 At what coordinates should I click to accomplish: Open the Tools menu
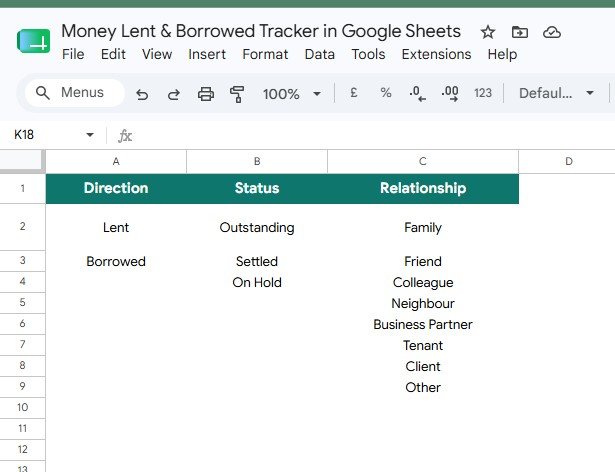[368, 54]
